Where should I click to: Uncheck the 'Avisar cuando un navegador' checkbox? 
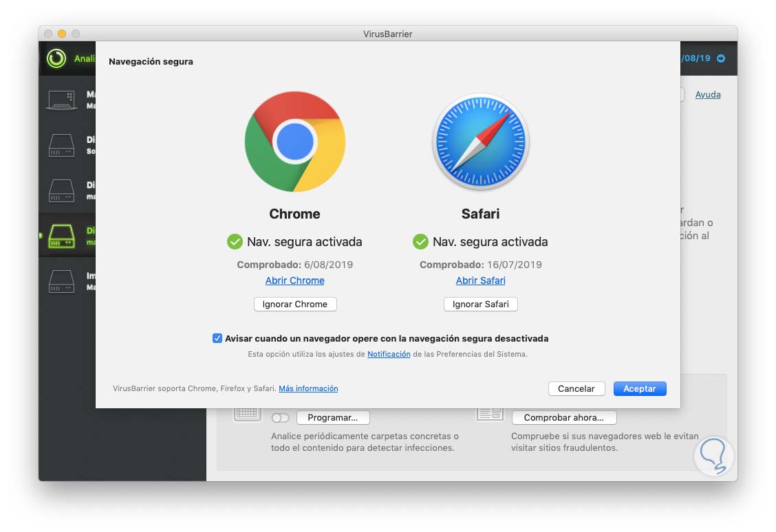[x=217, y=338]
